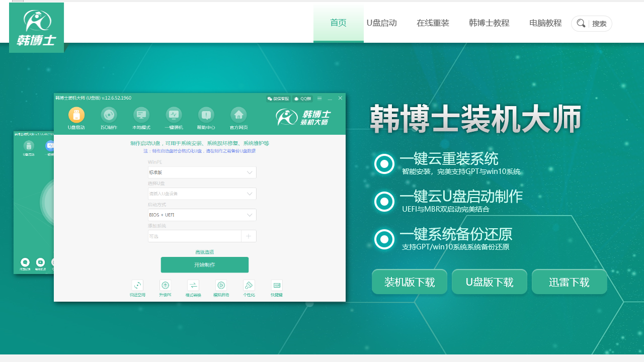
Task: Click the 装机版下载 download button
Action: (410, 282)
